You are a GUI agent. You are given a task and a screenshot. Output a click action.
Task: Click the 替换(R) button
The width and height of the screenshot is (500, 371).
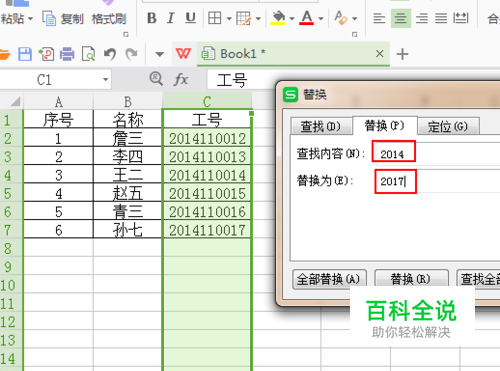(411, 279)
